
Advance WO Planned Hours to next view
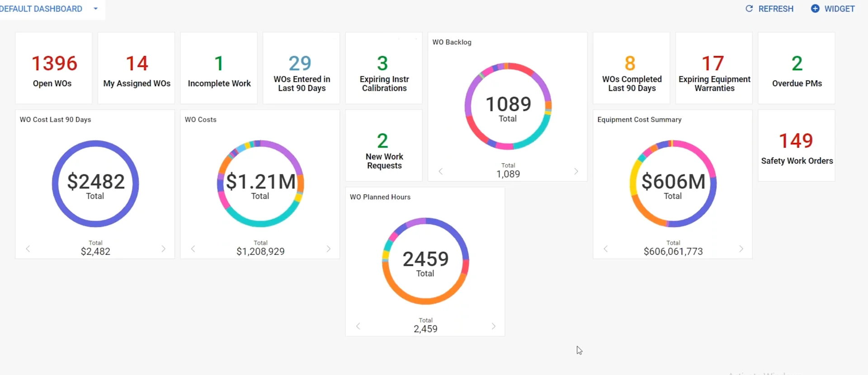click(x=494, y=326)
